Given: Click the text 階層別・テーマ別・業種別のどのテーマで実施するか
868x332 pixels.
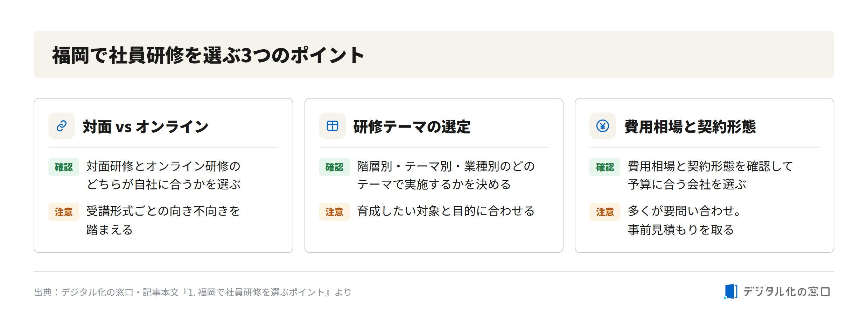Looking at the screenshot, I should [x=446, y=175].
